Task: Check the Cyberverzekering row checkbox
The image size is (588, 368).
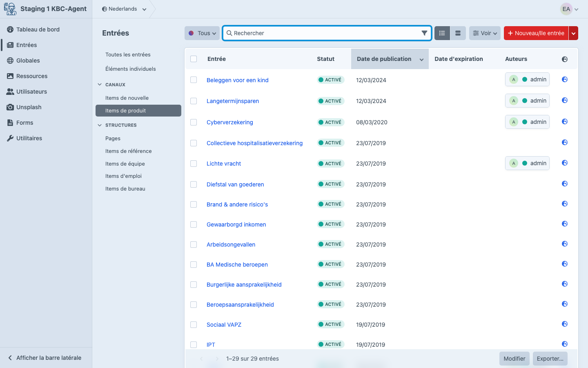Action: point(194,122)
